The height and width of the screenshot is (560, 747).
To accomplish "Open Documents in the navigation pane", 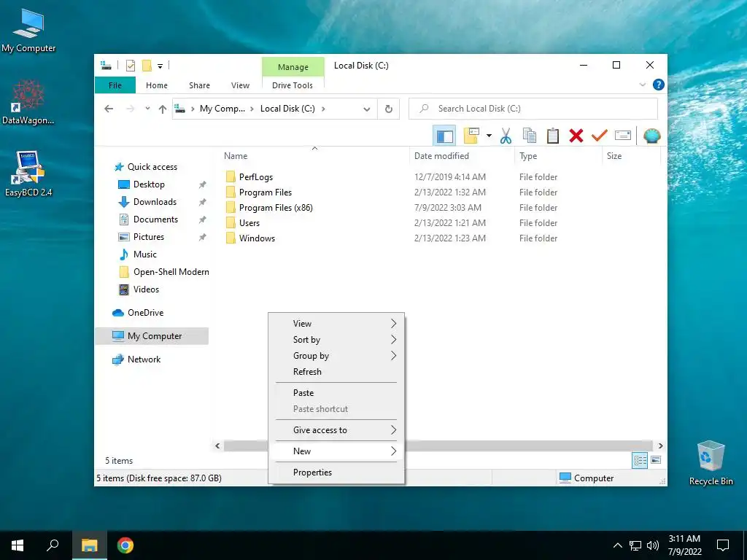I will pos(155,219).
